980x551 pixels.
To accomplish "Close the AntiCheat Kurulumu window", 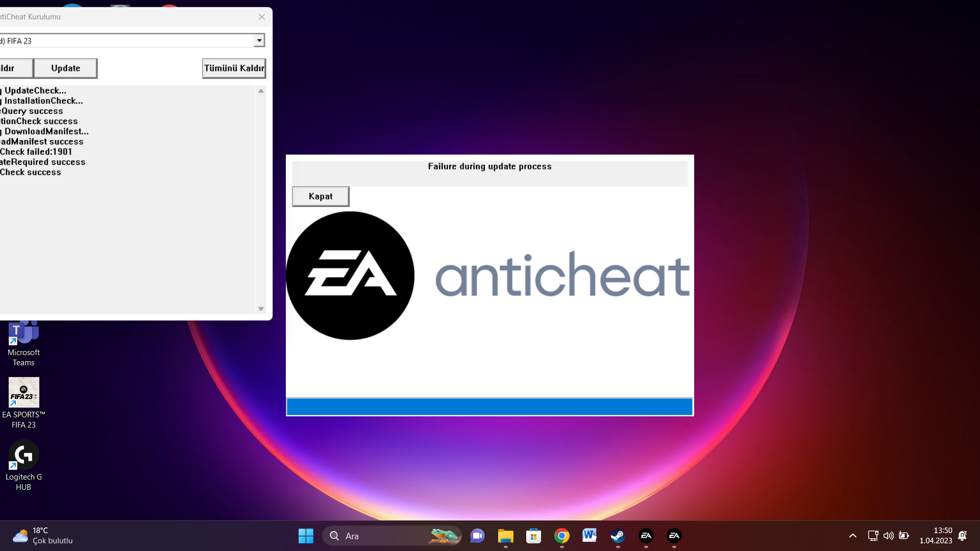I will pyautogui.click(x=262, y=17).
